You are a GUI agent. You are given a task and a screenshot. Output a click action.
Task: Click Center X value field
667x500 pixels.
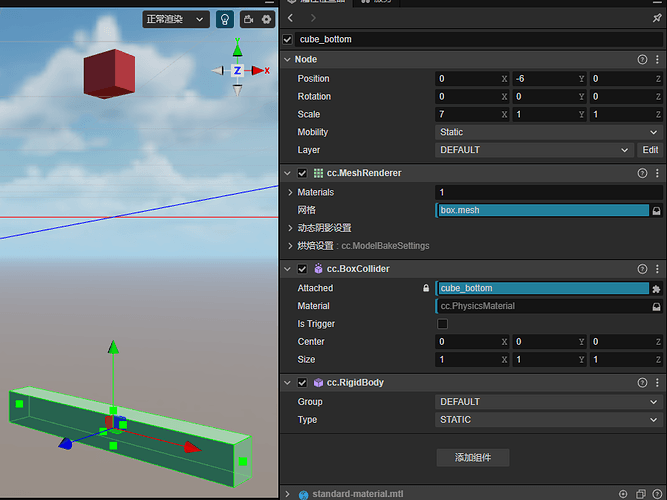472,342
